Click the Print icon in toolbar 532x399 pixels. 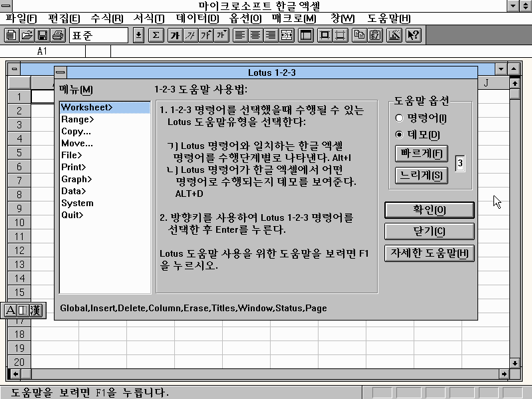pyautogui.click(x=58, y=35)
